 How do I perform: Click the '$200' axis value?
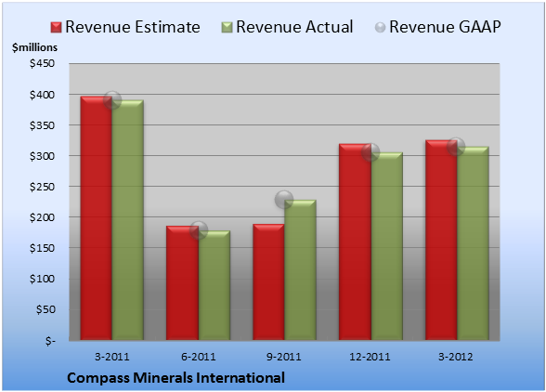tap(42, 217)
